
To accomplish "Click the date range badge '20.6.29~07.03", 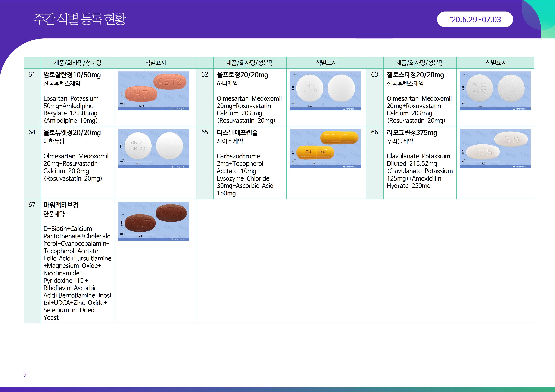I will (475, 20).
